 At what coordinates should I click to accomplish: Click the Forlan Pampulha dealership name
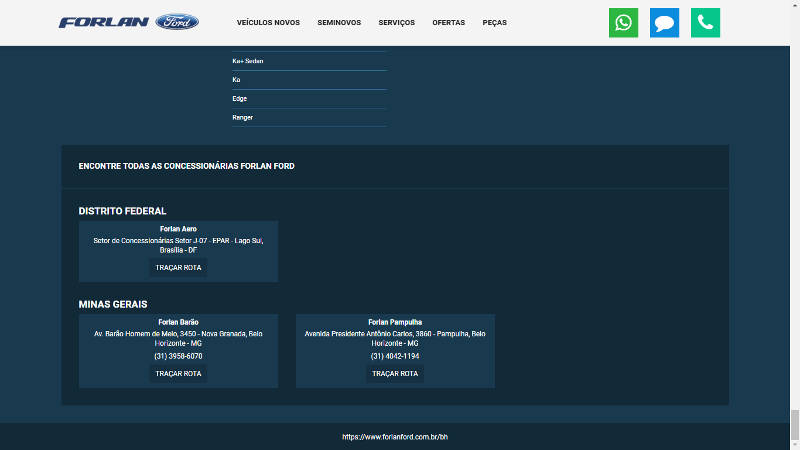[395, 322]
